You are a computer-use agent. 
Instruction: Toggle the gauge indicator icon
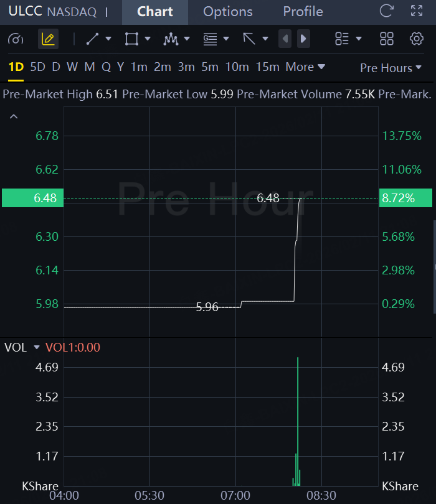[16, 39]
